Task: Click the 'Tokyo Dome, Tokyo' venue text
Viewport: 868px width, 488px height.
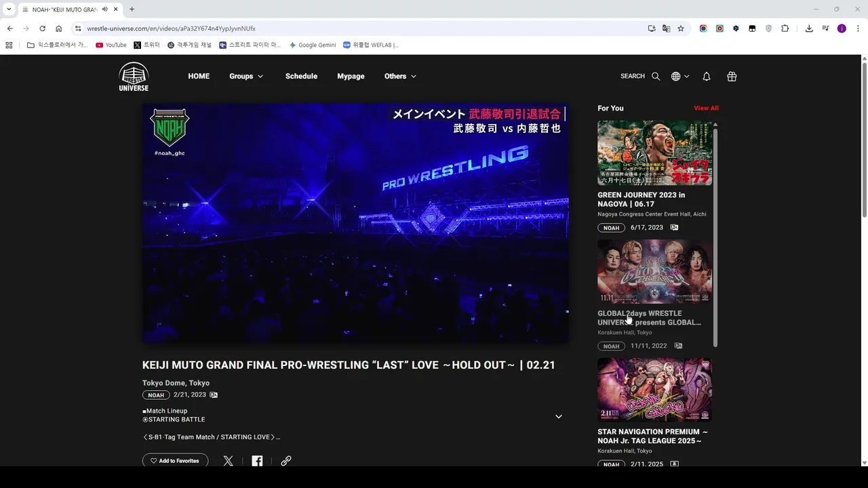Action: tap(176, 383)
